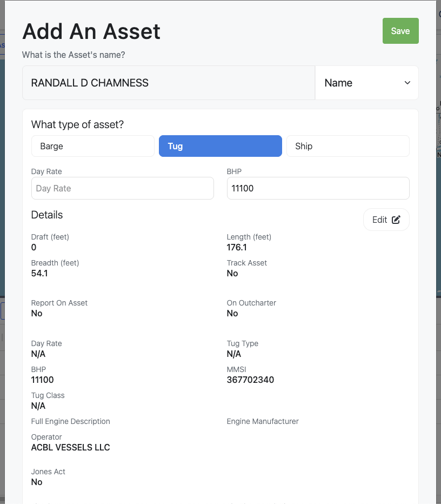Select the Tug asset type

click(220, 146)
